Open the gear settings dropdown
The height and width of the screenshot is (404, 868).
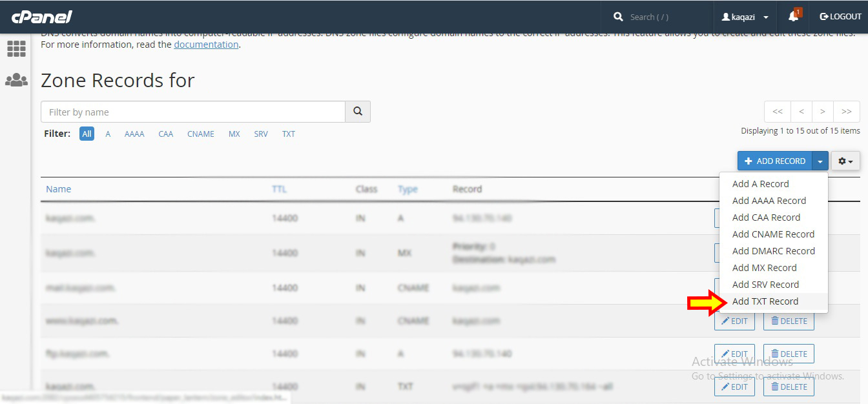[845, 161]
